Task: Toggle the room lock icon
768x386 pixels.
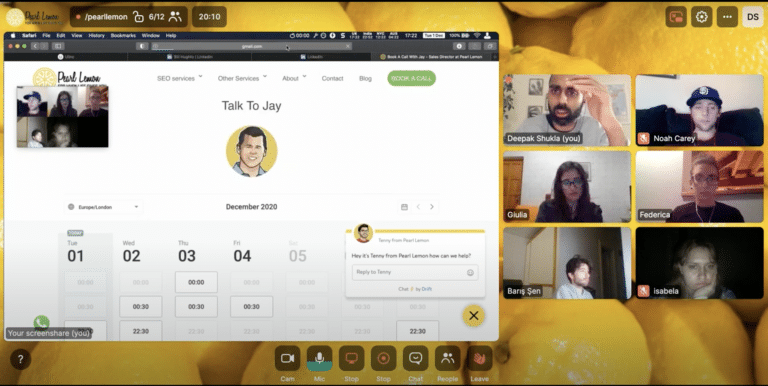Action: [139, 17]
